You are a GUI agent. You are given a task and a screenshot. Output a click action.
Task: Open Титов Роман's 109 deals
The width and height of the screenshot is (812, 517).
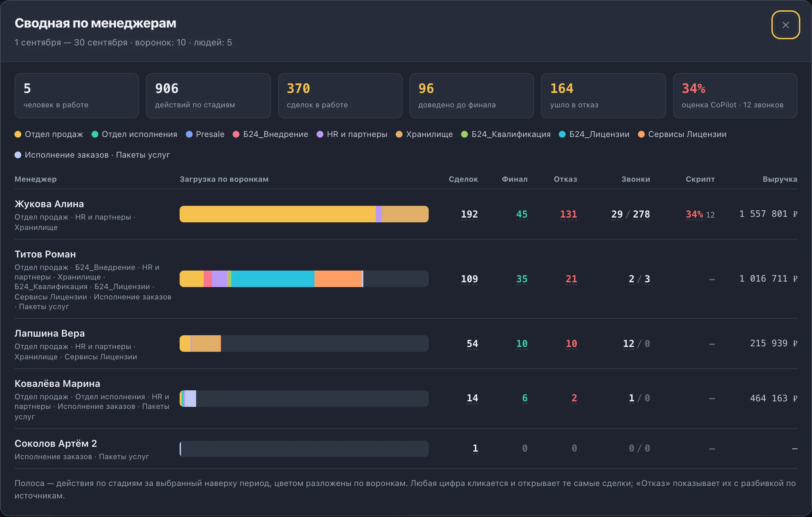click(x=469, y=279)
